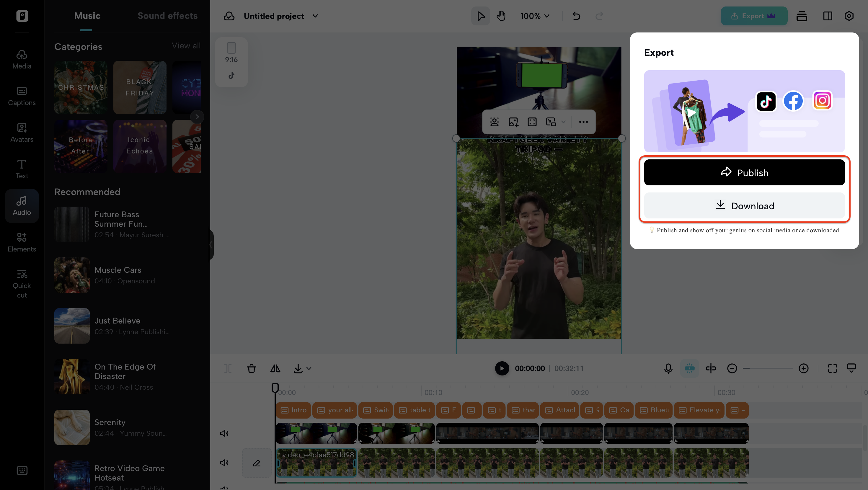Select the Text tool in sidebar
The height and width of the screenshot is (490, 868).
point(22,169)
